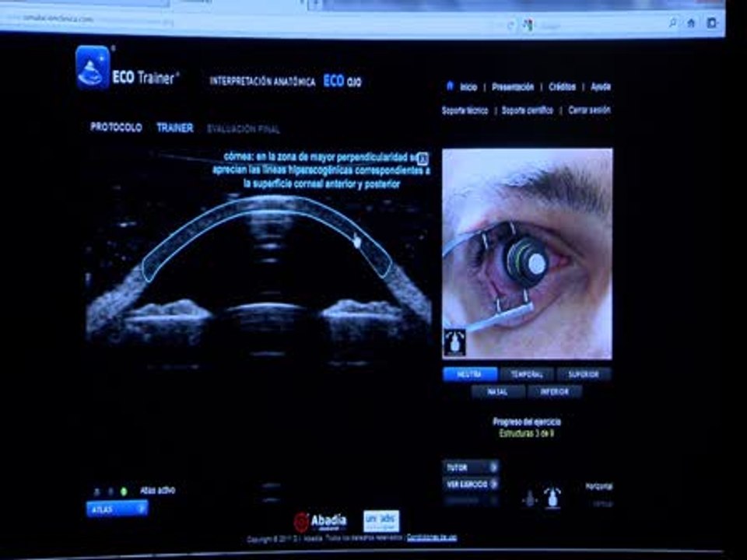Open Soporte científico link
This screenshot has width=747, height=560.
point(528,110)
